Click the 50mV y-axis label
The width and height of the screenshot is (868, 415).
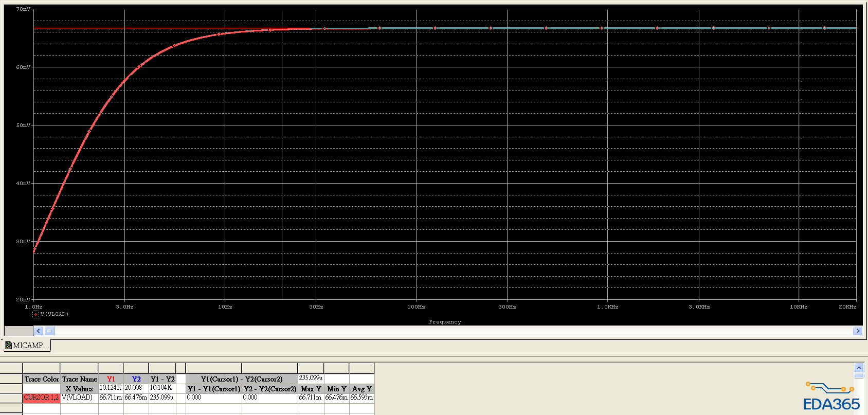(x=23, y=125)
